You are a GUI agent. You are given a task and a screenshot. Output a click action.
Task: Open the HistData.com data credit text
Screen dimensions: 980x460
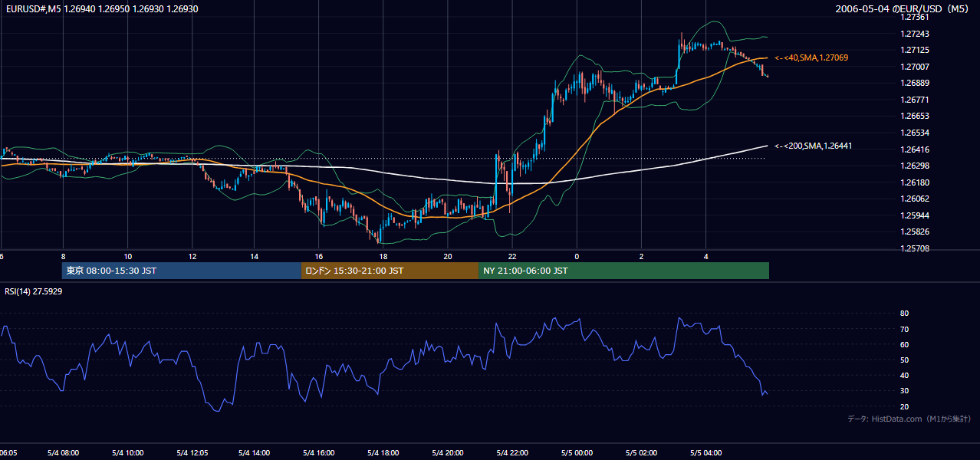[909, 419]
